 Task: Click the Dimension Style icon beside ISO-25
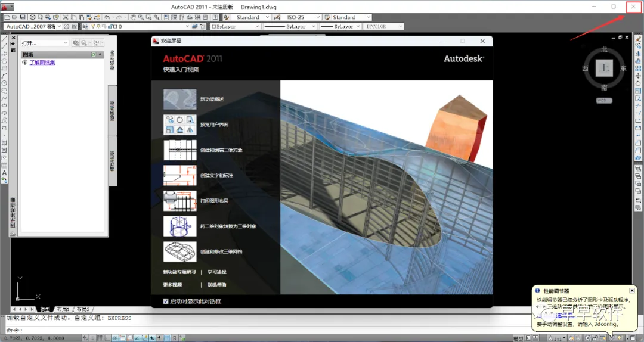coord(277,17)
